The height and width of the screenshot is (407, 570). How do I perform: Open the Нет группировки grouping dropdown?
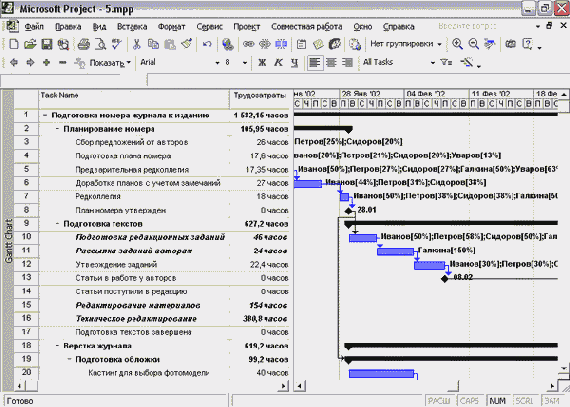(406, 44)
